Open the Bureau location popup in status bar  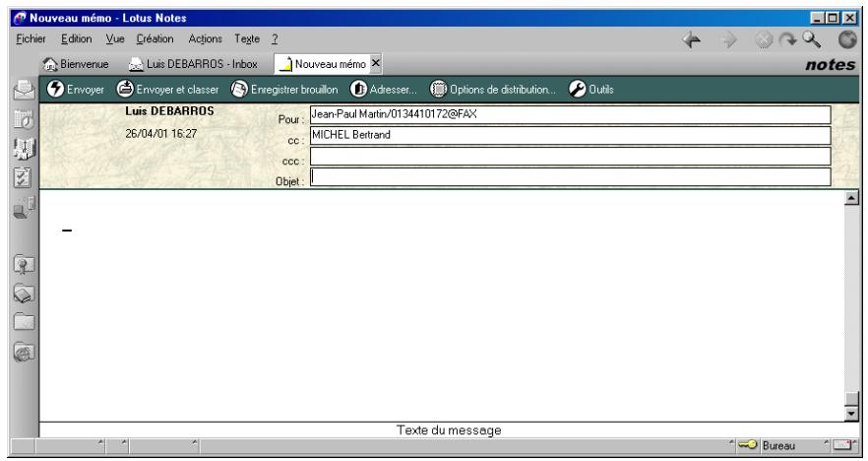pyautogui.click(x=794, y=445)
